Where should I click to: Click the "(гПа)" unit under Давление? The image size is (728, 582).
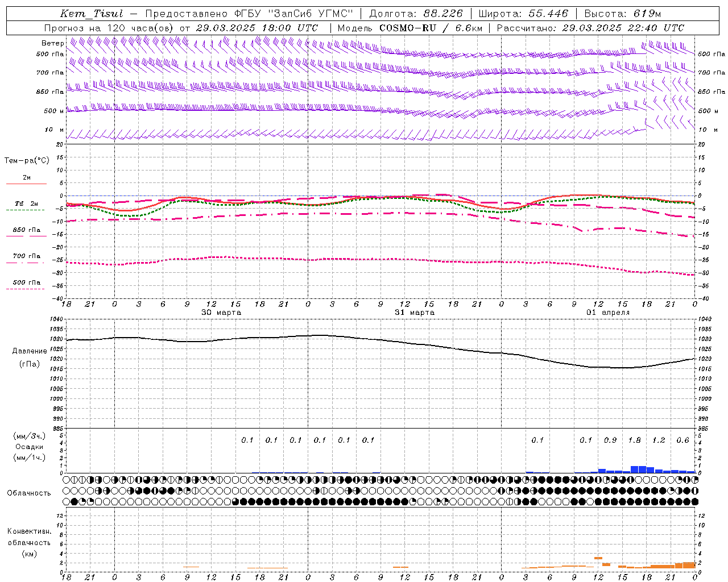pyautogui.click(x=30, y=364)
